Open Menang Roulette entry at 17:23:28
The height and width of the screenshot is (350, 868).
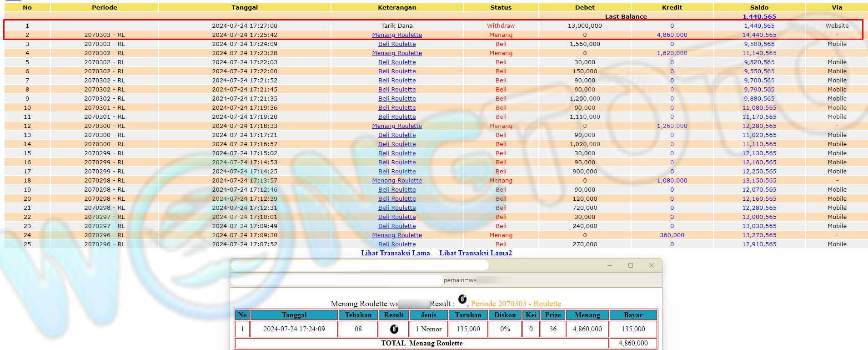396,53
